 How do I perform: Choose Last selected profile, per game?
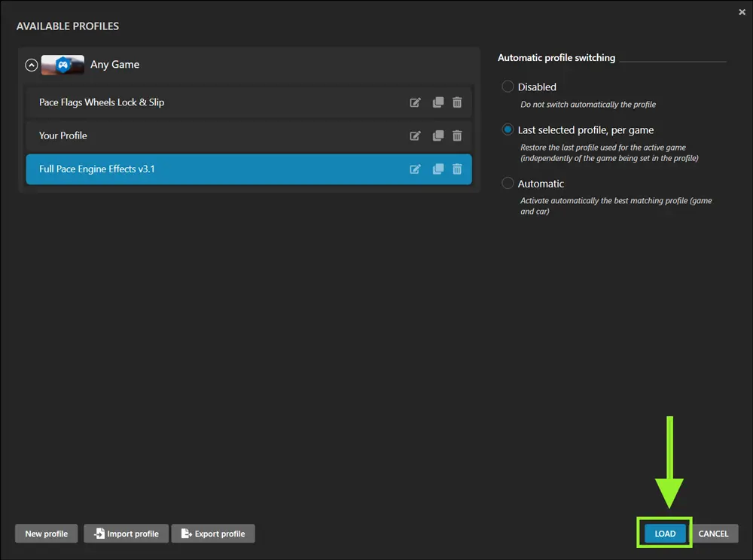point(508,130)
